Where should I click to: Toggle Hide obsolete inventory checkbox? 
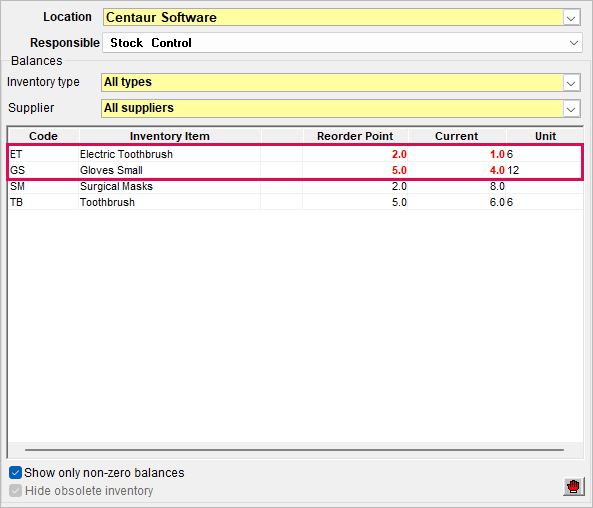pos(16,491)
